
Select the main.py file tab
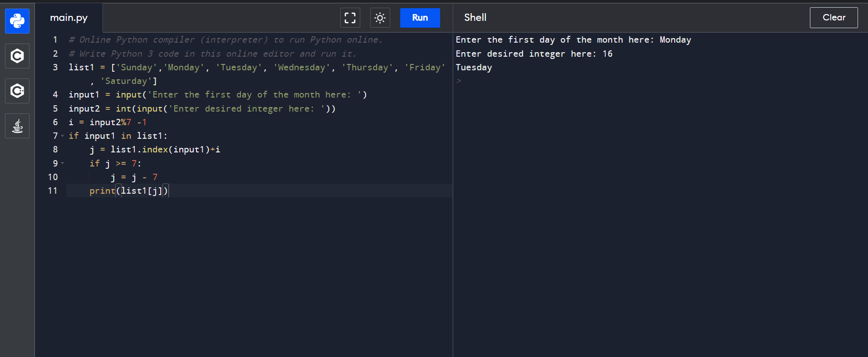click(69, 18)
